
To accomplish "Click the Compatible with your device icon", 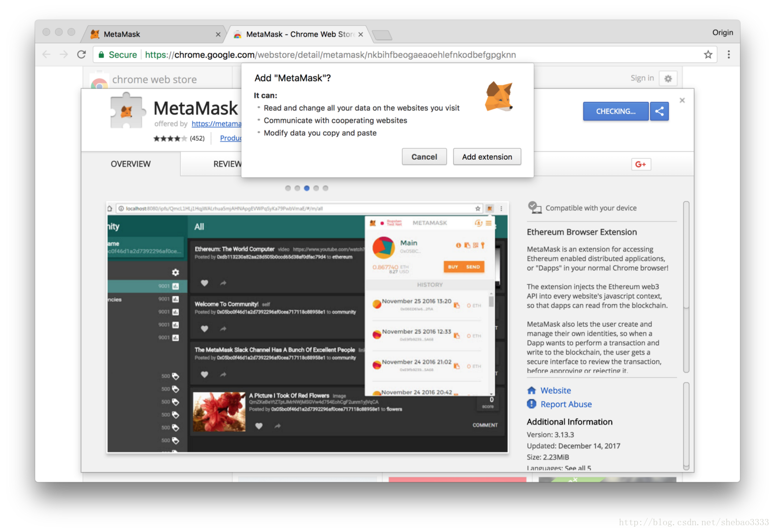I will click(535, 208).
